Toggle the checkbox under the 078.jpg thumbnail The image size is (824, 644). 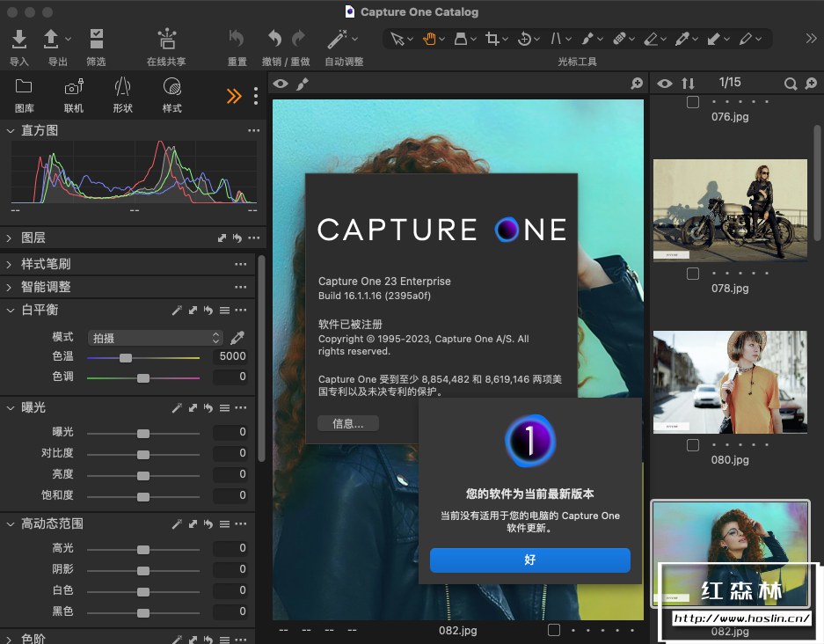pyautogui.click(x=693, y=274)
